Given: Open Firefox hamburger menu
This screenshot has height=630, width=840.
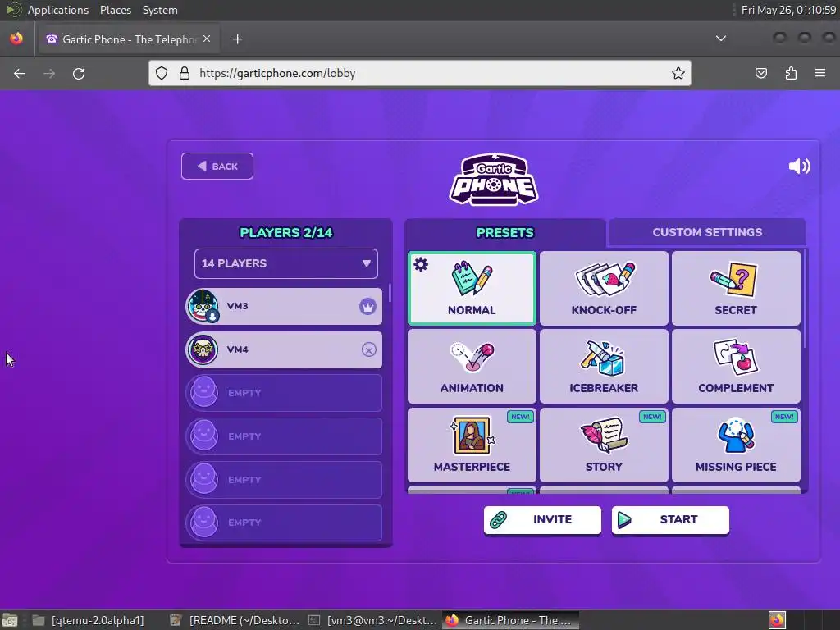Looking at the screenshot, I should [820, 73].
